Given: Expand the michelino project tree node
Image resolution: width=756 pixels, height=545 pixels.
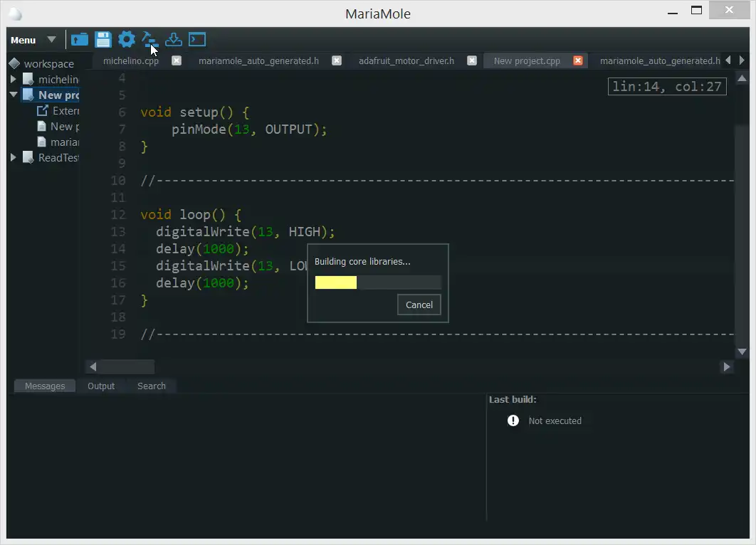Looking at the screenshot, I should tap(14, 80).
